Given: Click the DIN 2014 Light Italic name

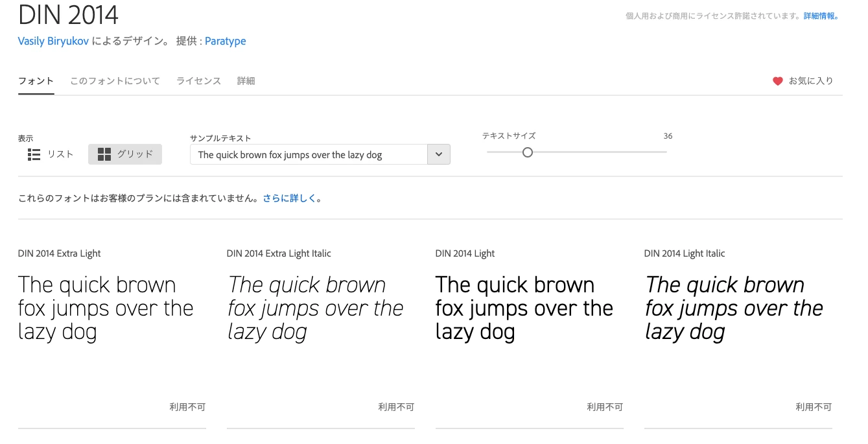Looking at the screenshot, I should (685, 253).
